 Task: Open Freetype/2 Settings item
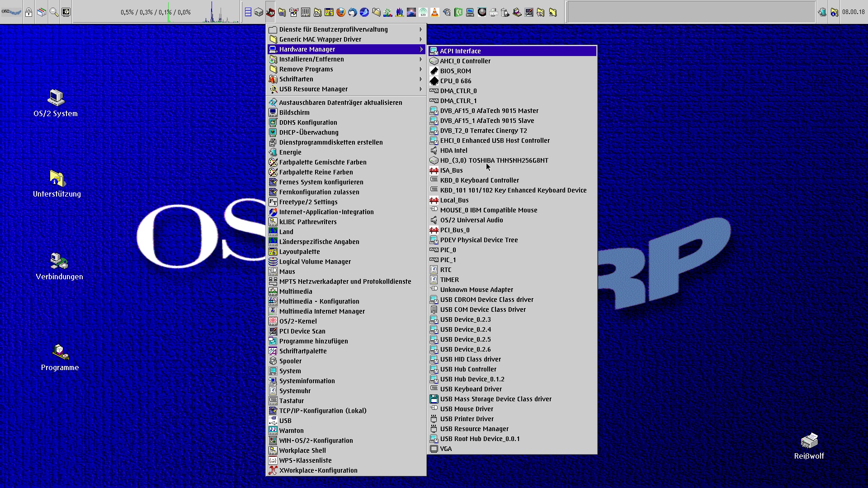tap(346, 202)
